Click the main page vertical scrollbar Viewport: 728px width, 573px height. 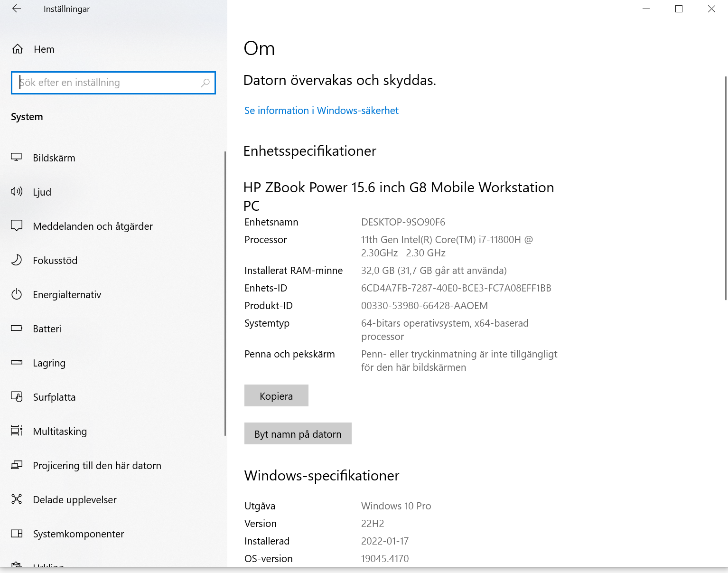click(x=725, y=190)
